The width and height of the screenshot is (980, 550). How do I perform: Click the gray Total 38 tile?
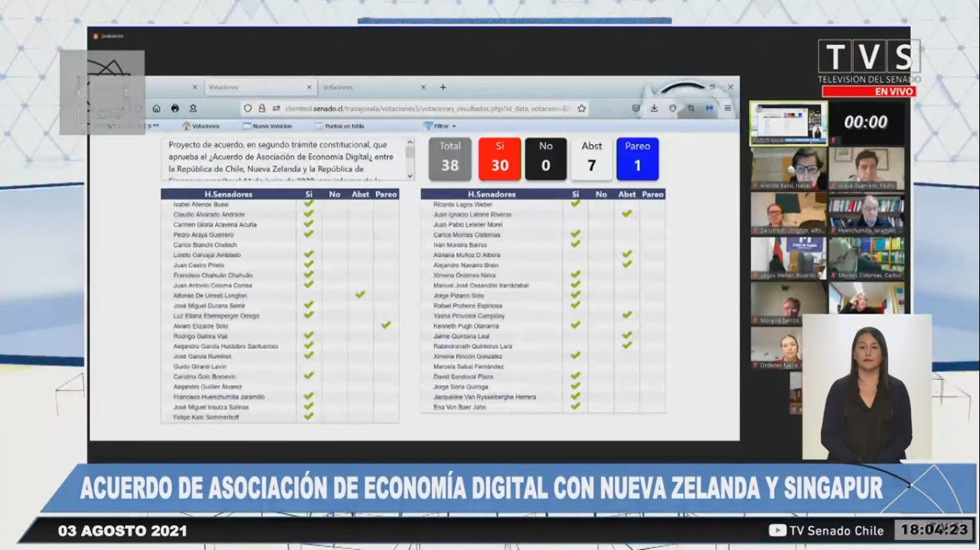pos(450,159)
